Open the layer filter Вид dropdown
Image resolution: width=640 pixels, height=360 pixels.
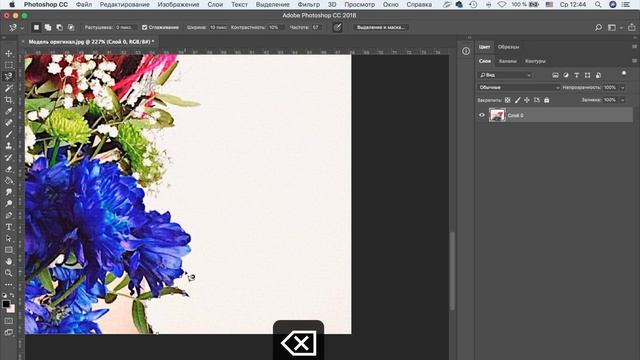click(505, 75)
